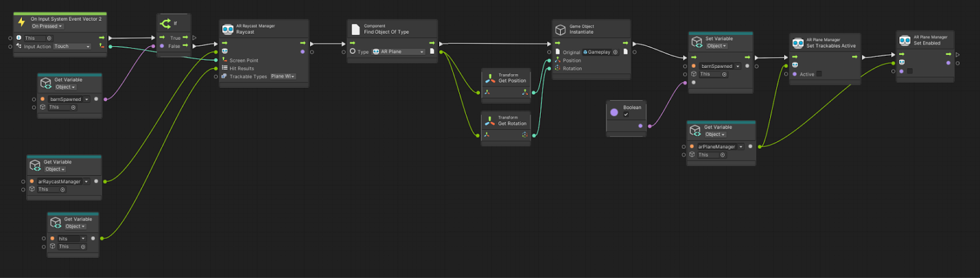Image resolution: width=980 pixels, height=278 pixels.
Task: Open the Trackable Types Plane dropdown
Action: tap(283, 77)
